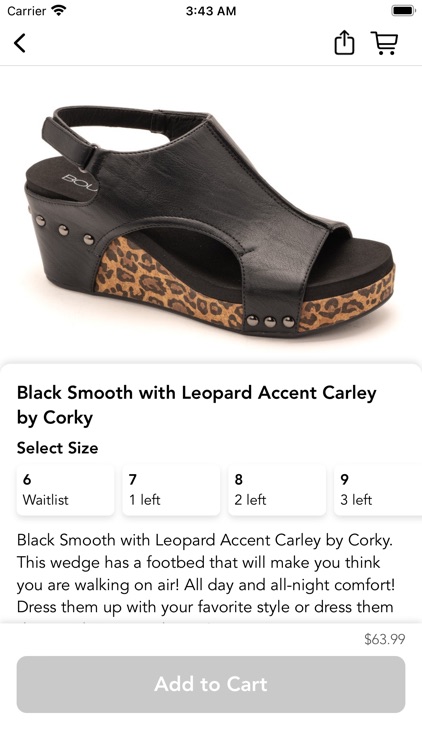This screenshot has height=750, width=422.
Task: Tap the $63.99 price label
Action: 384,639
